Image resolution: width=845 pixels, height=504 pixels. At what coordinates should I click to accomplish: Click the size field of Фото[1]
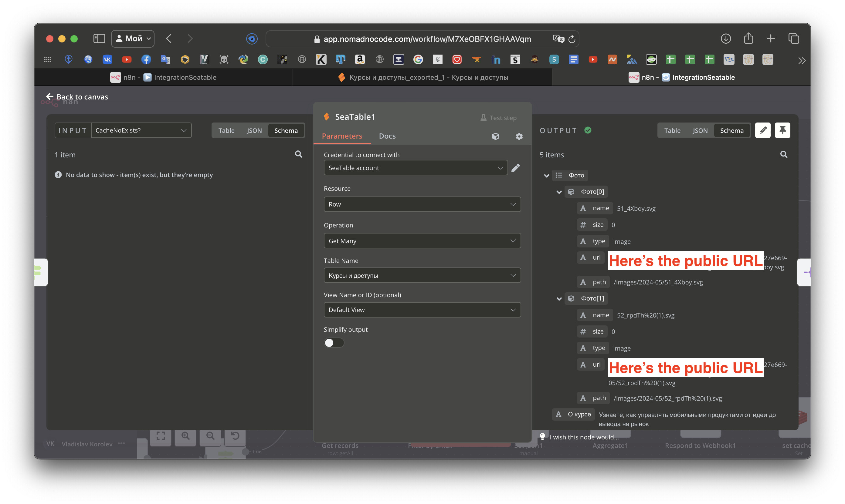592,331
